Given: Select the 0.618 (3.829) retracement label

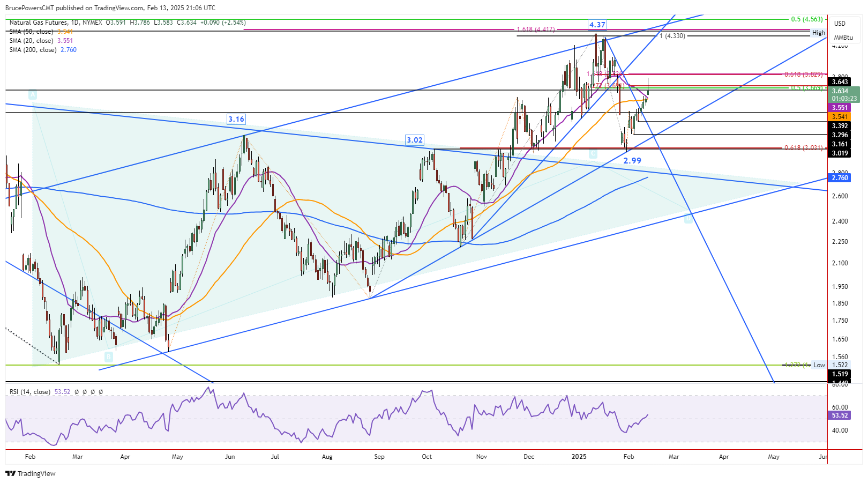Looking at the screenshot, I should [803, 75].
